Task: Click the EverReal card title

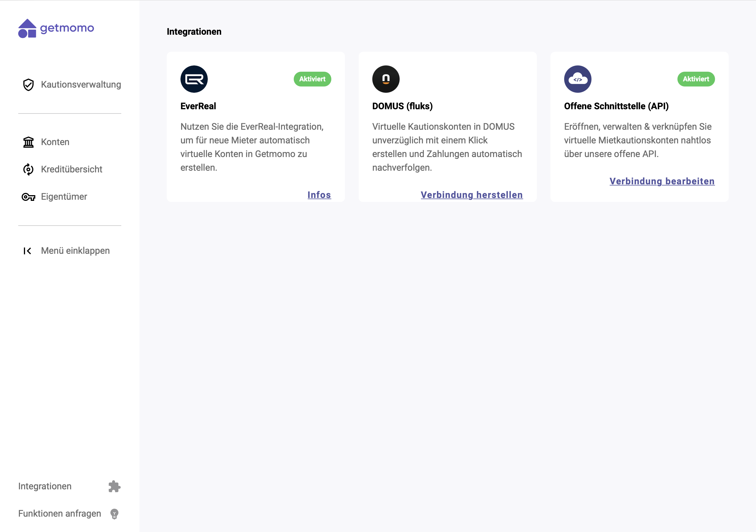Action: [x=198, y=106]
